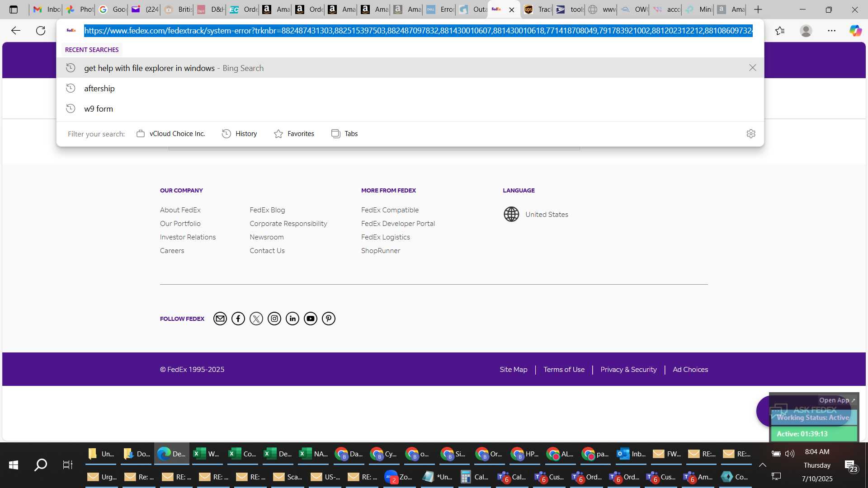
Task: Open ShopRunner link
Action: coord(381,251)
